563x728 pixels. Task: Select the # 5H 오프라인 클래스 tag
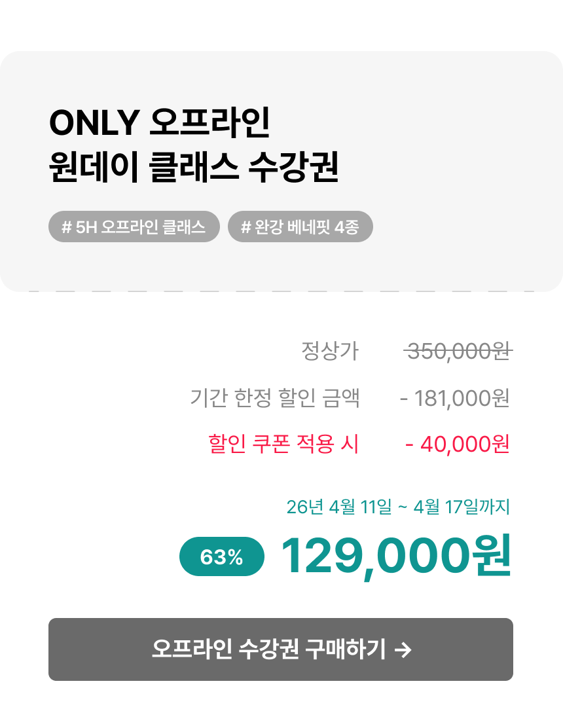point(134,227)
